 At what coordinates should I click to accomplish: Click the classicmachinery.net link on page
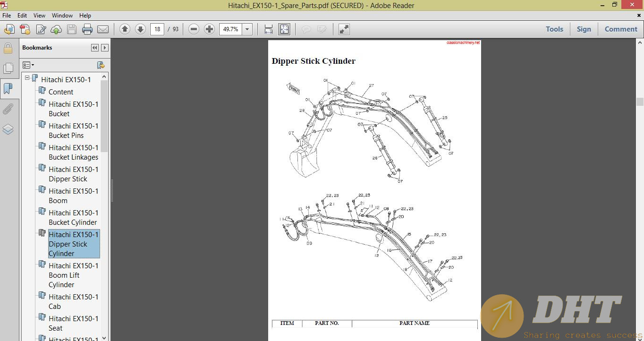click(463, 43)
